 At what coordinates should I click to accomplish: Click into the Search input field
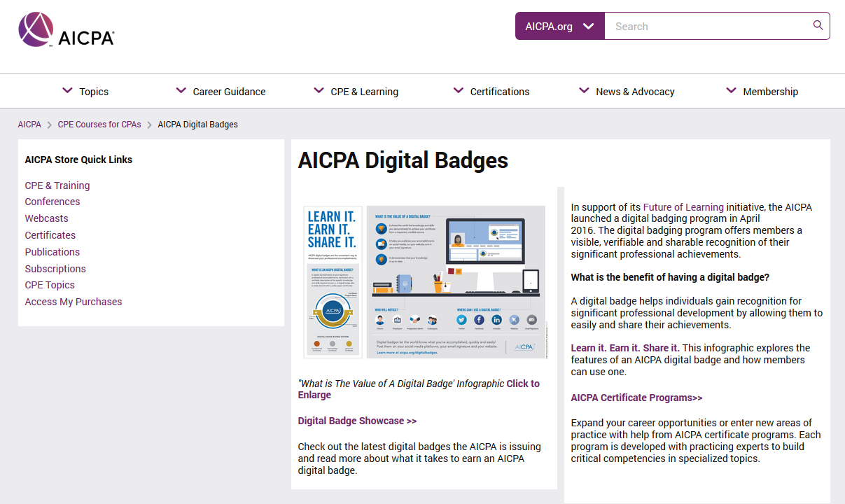(x=707, y=26)
